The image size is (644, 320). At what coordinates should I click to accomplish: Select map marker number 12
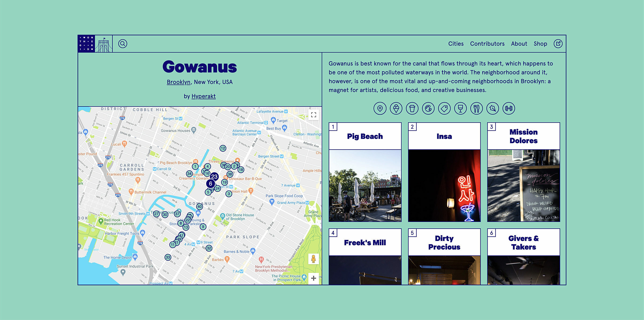(223, 148)
